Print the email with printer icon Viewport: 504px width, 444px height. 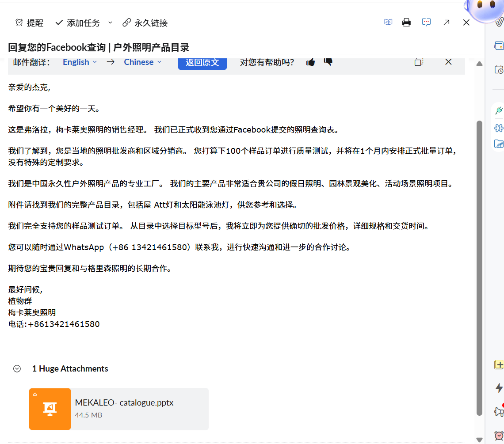click(x=406, y=22)
